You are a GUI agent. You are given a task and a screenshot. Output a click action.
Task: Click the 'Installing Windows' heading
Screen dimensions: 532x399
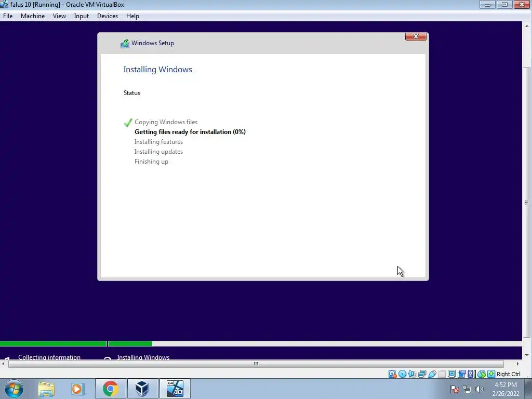point(158,70)
